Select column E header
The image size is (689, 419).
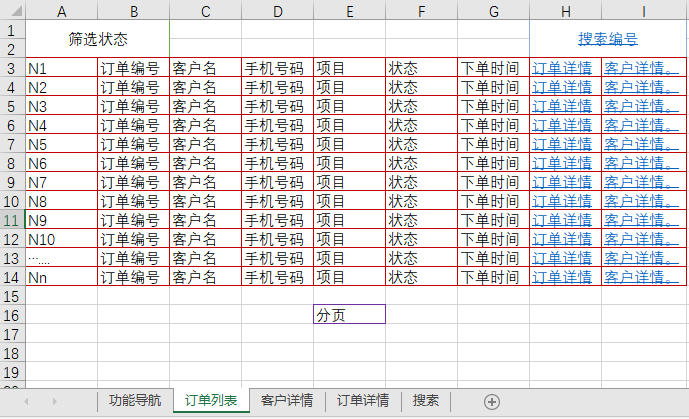click(x=349, y=11)
